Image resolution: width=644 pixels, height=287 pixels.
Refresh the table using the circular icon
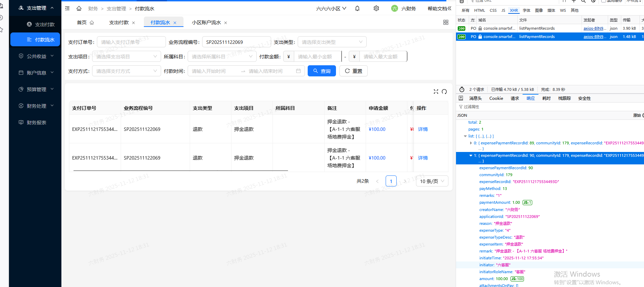coord(444,92)
